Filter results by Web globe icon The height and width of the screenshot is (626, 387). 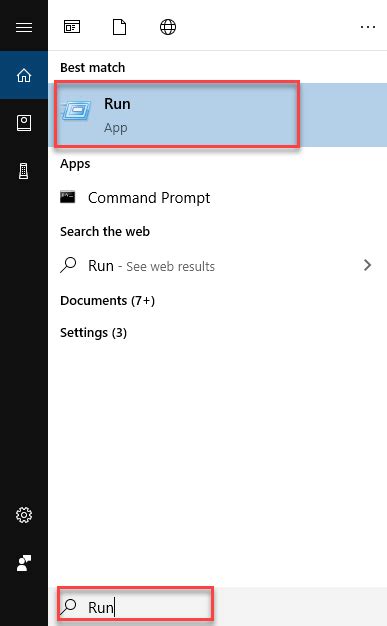(x=168, y=27)
